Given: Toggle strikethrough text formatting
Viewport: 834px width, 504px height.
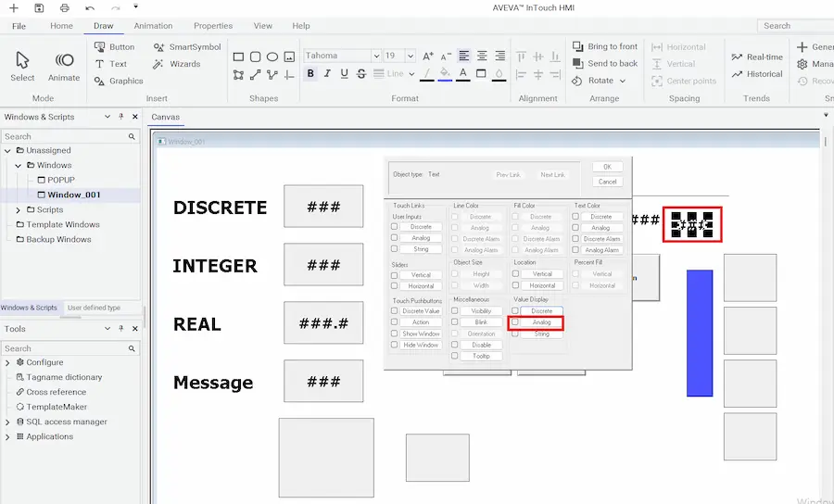Looking at the screenshot, I should (361, 73).
